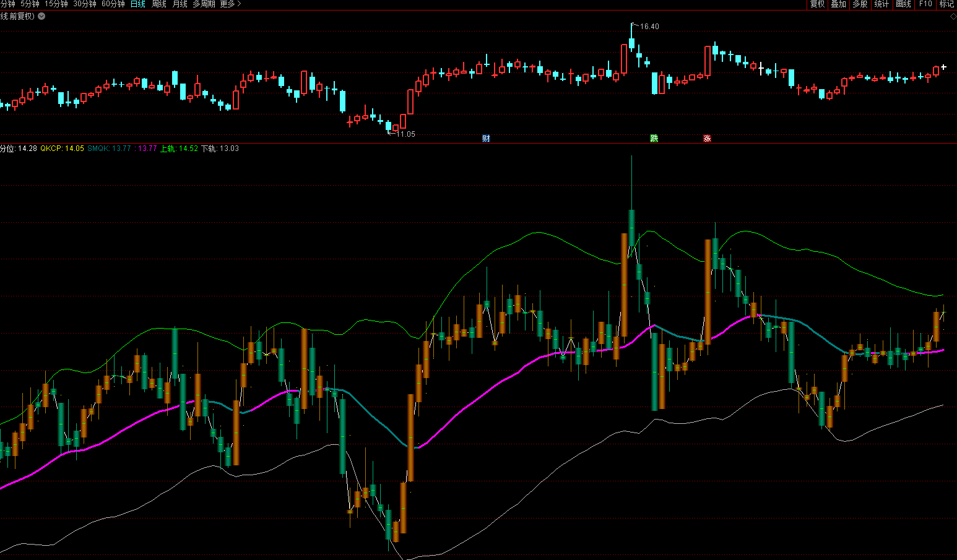Switch to the 周线 weekly chart tab

click(159, 4)
